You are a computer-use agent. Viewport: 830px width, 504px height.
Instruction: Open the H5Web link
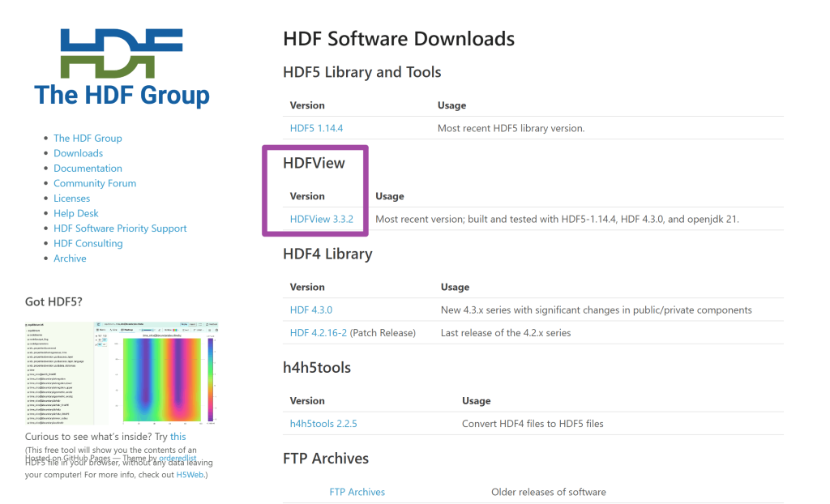(190, 475)
